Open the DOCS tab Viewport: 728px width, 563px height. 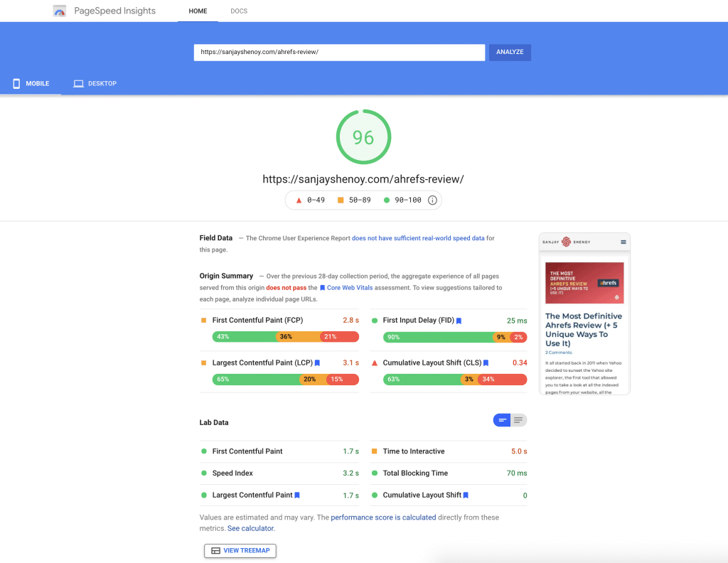(x=239, y=11)
